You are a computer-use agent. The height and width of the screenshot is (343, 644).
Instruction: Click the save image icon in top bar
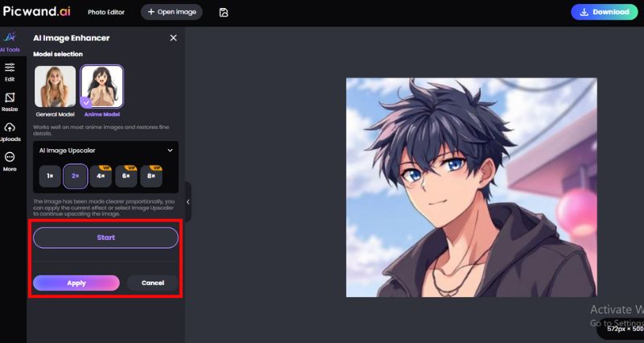[224, 12]
